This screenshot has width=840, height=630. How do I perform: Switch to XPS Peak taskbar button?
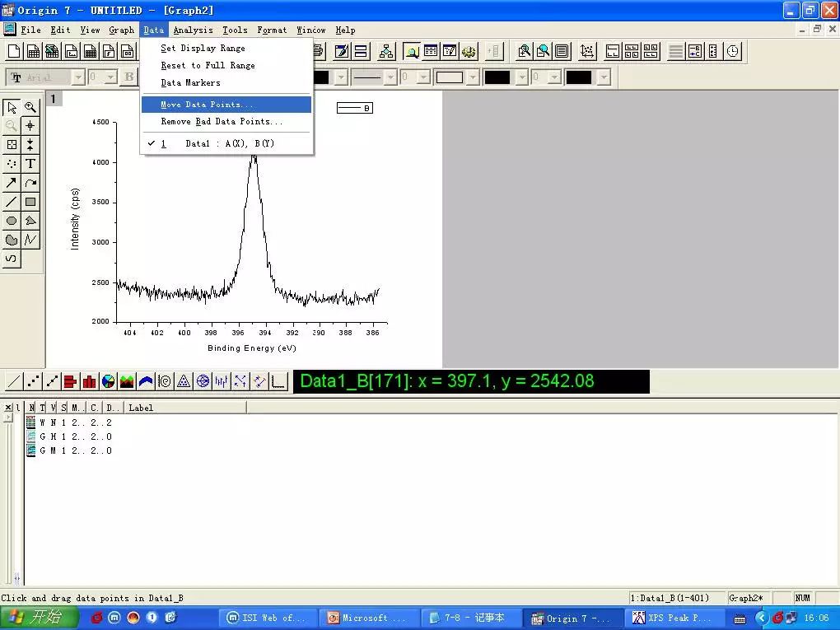click(674, 618)
